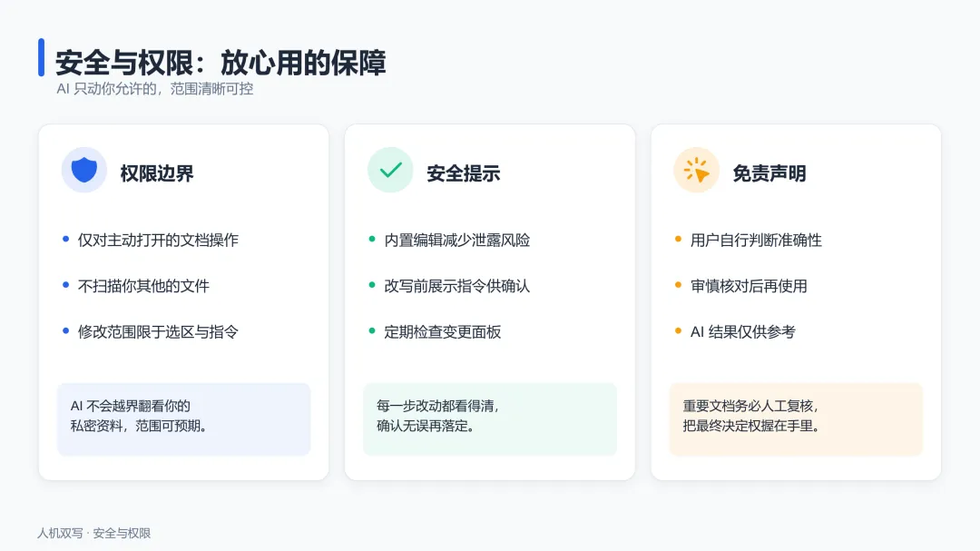The image size is (980, 551).
Task: Select the 安全提示 card heading
Action: [x=463, y=173]
